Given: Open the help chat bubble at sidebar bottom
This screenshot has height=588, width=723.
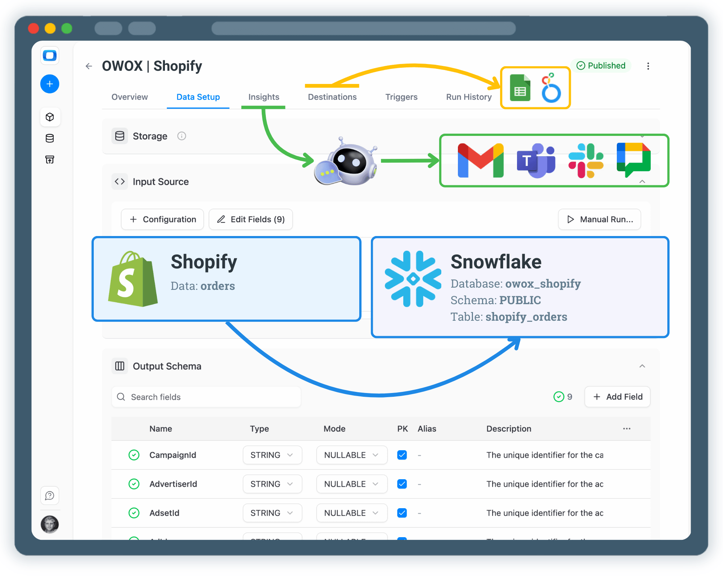Looking at the screenshot, I should [x=50, y=496].
